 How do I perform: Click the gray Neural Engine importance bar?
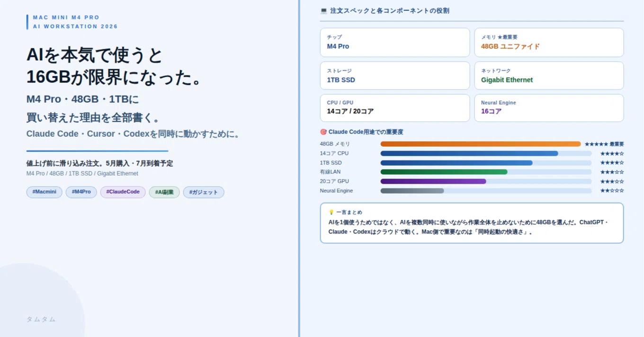coord(412,191)
